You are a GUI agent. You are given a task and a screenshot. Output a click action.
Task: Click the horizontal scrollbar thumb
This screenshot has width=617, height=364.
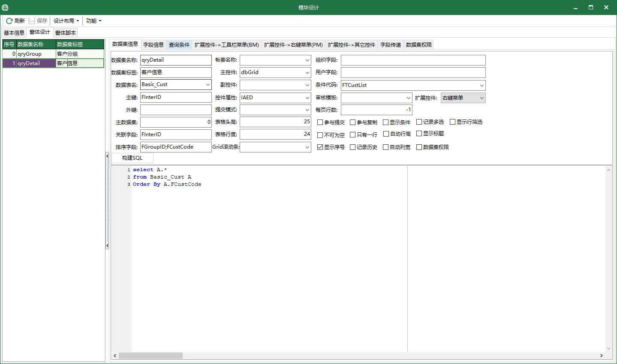point(150,356)
